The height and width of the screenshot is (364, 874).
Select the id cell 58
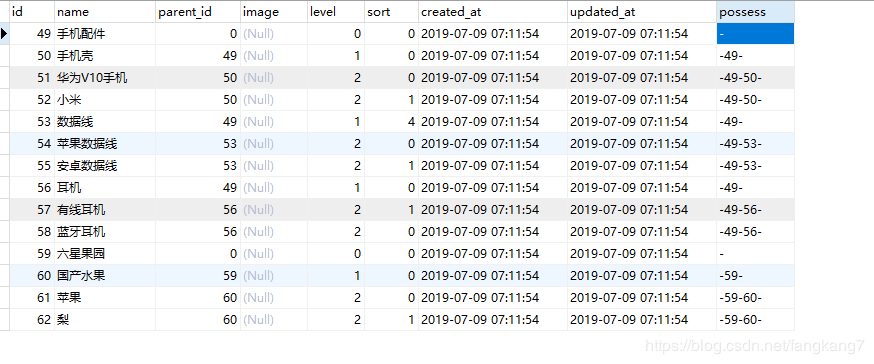coord(32,232)
